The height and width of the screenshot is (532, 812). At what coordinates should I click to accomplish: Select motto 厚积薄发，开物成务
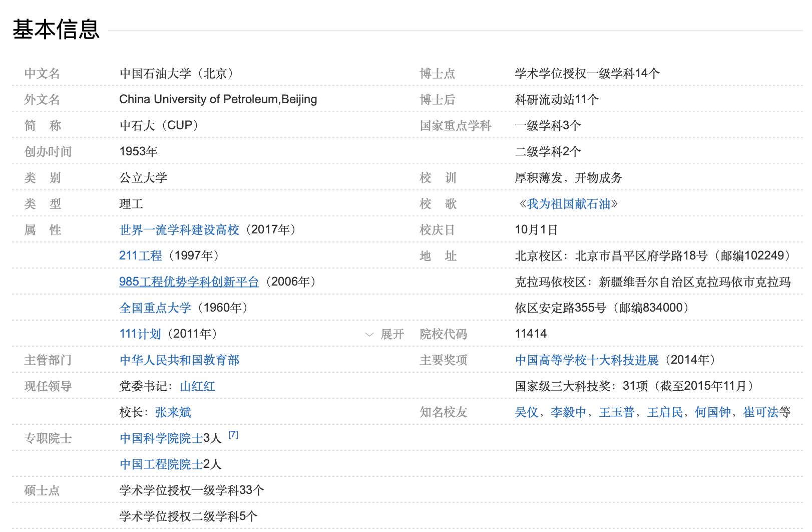[569, 178]
